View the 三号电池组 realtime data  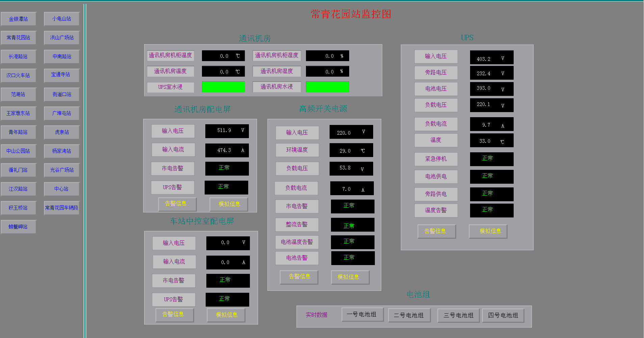click(x=458, y=315)
